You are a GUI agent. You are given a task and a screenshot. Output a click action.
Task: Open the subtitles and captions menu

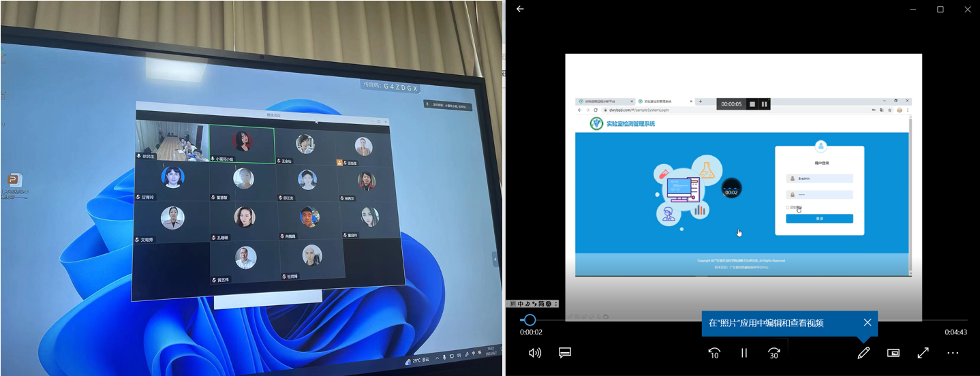pyautogui.click(x=564, y=353)
